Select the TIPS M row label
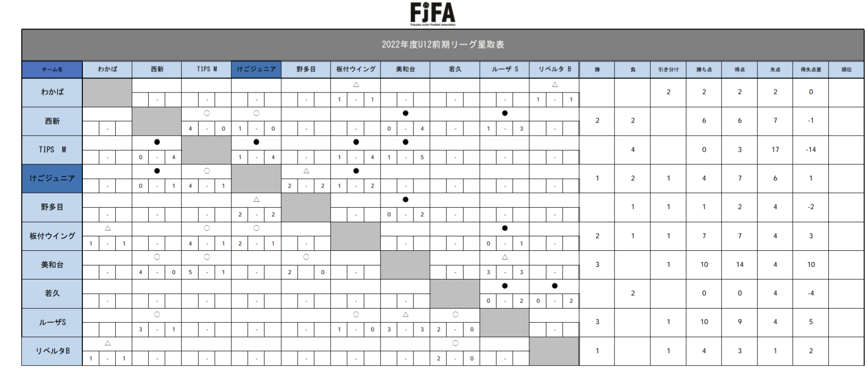 coord(52,150)
